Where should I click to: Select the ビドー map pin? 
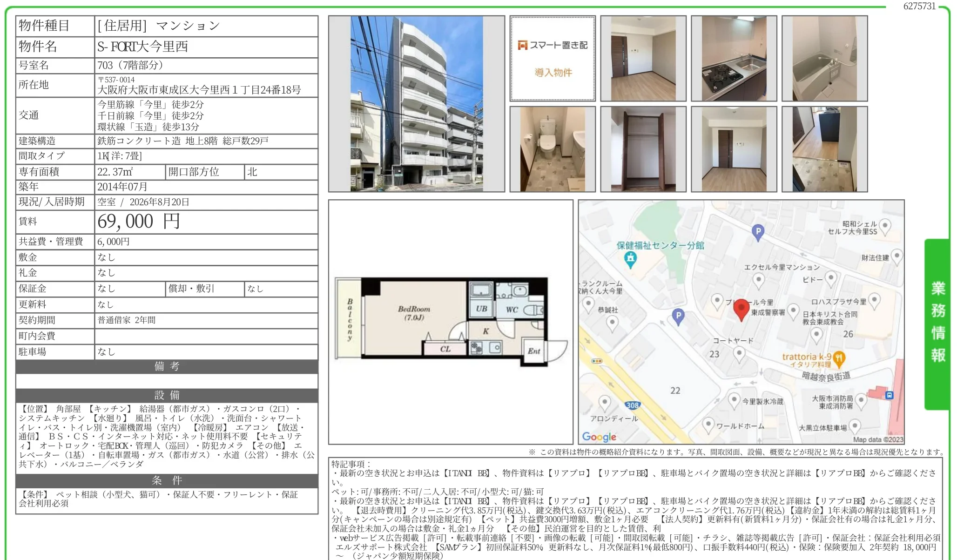pos(831,279)
